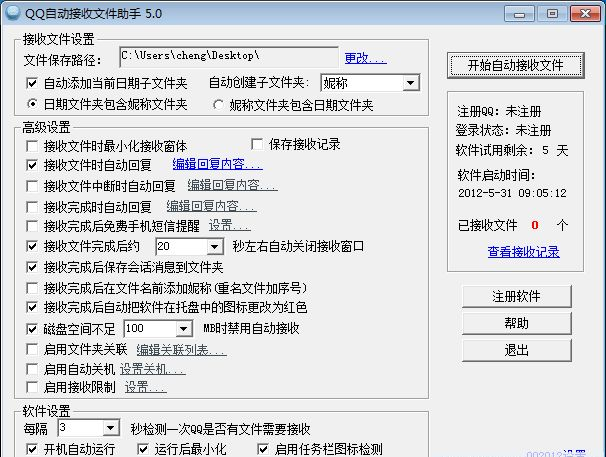
Task: Select 昵称文件夹包含日期文件夹 radio option
Action: click(x=218, y=104)
